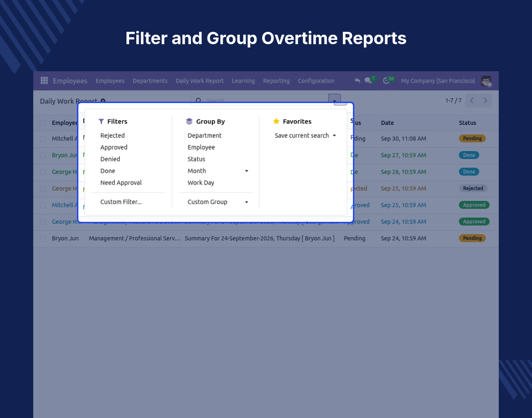532x418 pixels.
Task: Apply the Approved filter
Action: [x=114, y=147]
